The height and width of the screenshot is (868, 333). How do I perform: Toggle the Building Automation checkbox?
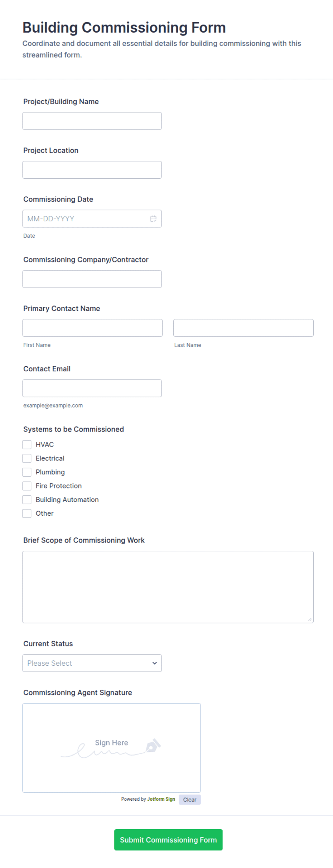click(27, 500)
